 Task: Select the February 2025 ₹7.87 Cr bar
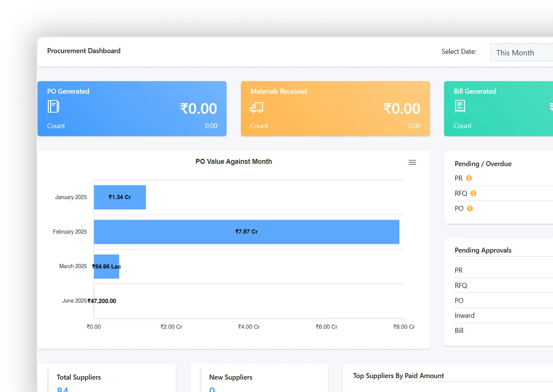tap(246, 232)
